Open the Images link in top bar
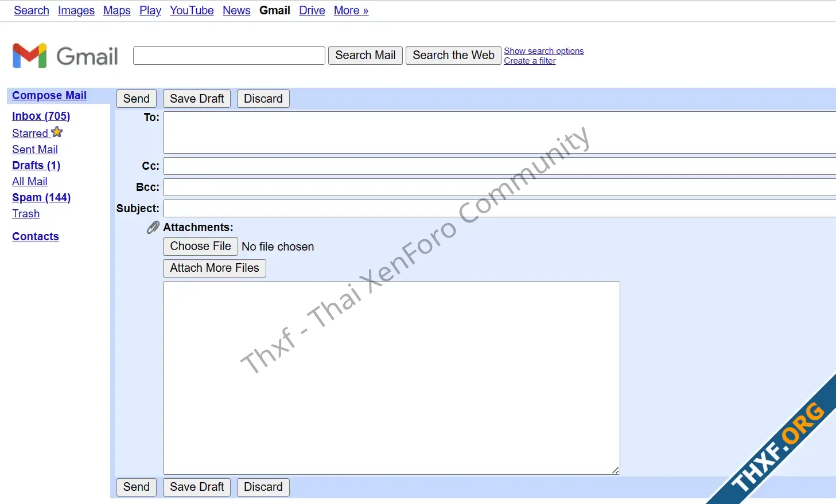 pyautogui.click(x=76, y=10)
